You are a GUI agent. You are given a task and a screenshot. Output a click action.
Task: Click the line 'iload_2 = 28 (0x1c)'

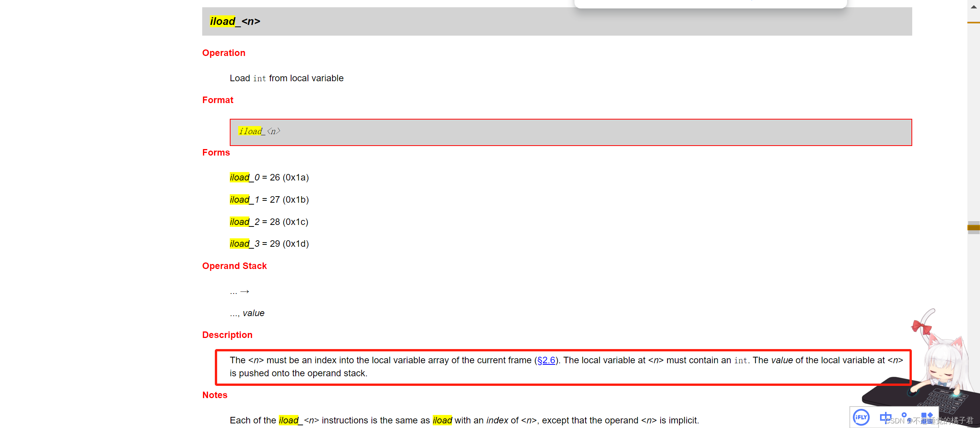point(269,222)
